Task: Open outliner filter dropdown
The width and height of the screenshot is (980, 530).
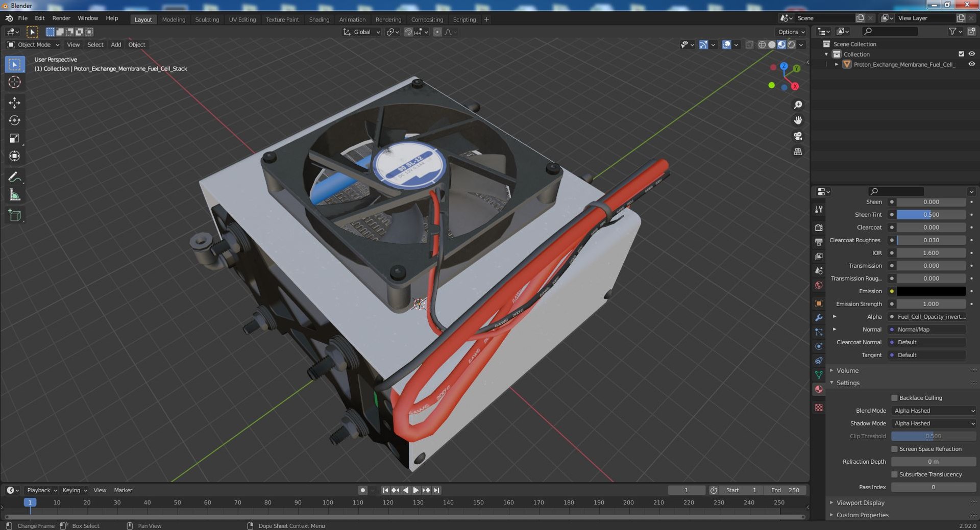Action: [955, 32]
